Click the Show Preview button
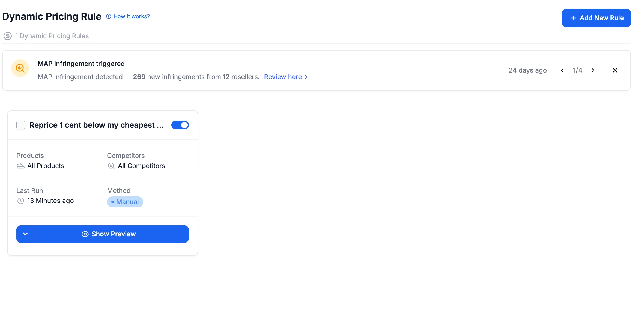644x322 pixels. pyautogui.click(x=111, y=234)
